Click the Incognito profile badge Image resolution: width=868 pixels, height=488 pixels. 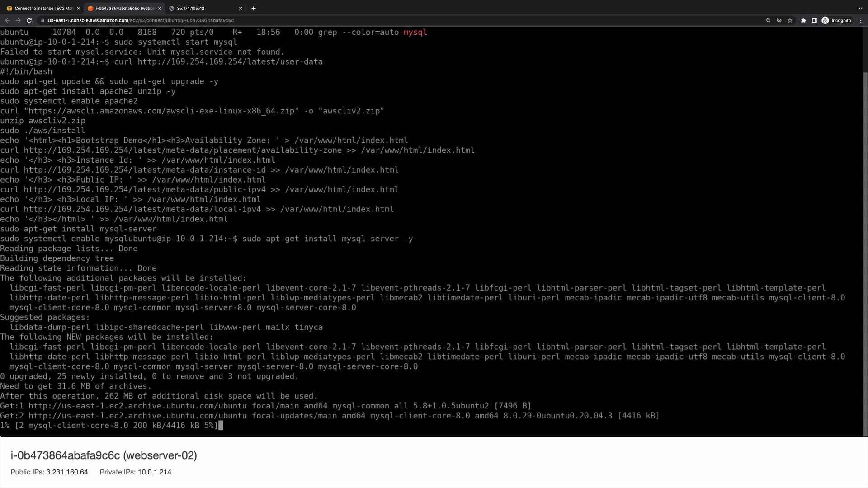click(837, 20)
